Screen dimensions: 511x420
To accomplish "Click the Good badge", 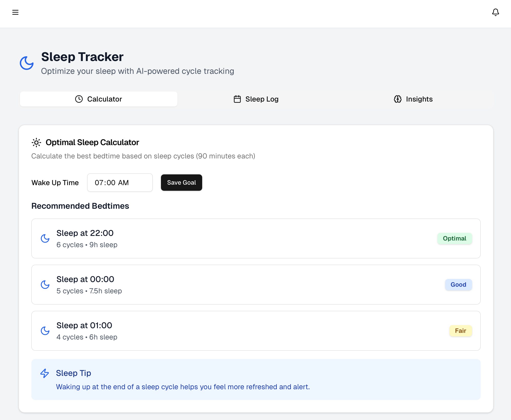I will [x=458, y=285].
